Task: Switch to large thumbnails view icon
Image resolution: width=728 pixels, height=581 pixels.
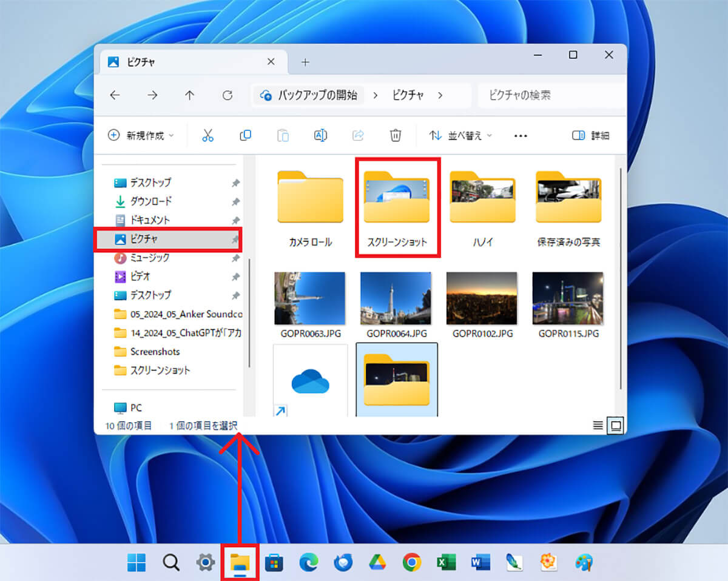Action: (x=616, y=426)
